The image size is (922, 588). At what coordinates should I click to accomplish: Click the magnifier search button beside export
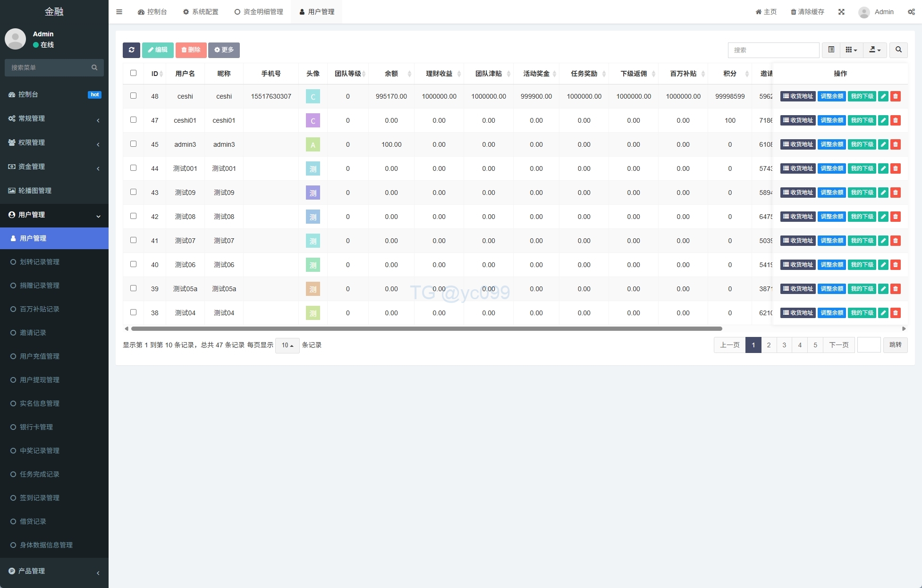[898, 50]
